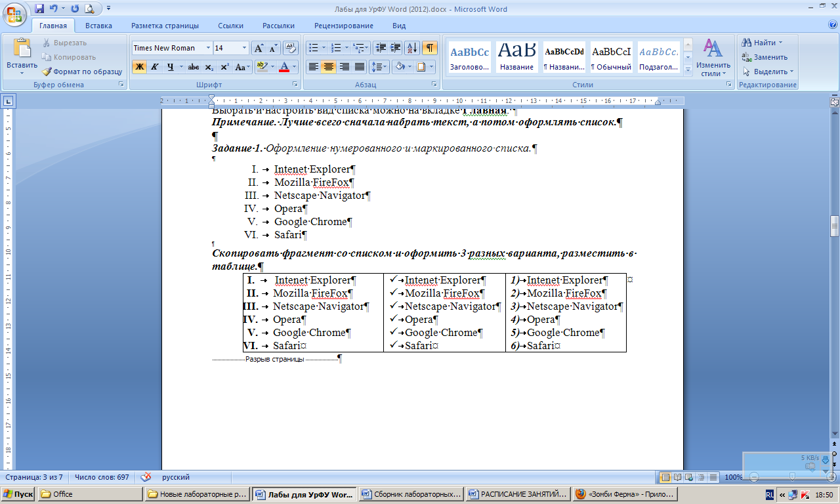840x504 pixels.
Task: Click the Пуск start button
Action: point(18,494)
